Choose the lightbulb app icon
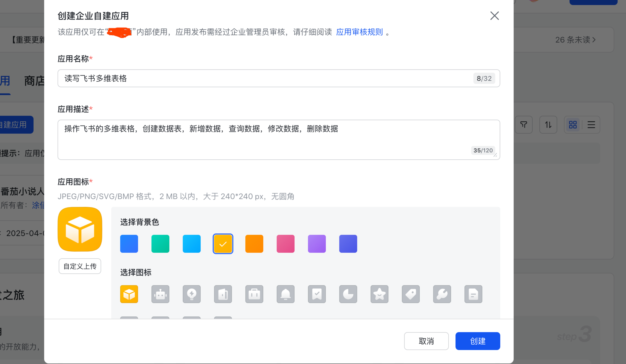This screenshot has width=626, height=364. click(192, 294)
